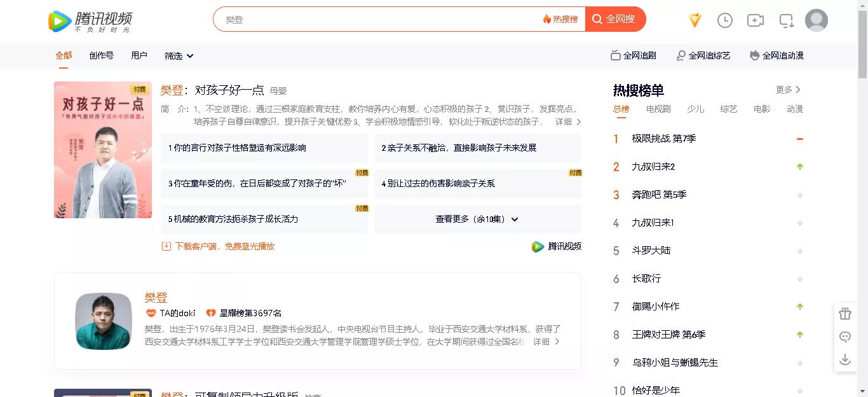Open the VIP diamond icon
Screen dimensions: 868x397
(x=695, y=20)
